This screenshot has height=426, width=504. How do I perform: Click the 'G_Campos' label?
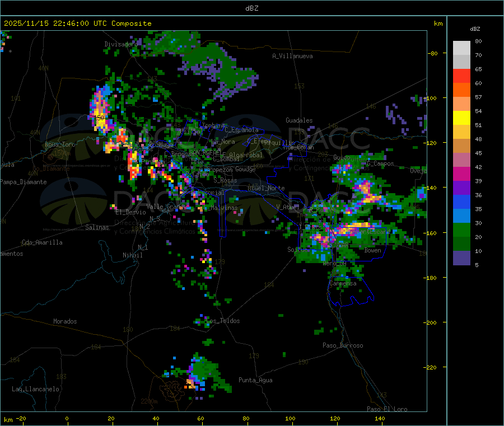point(381,163)
